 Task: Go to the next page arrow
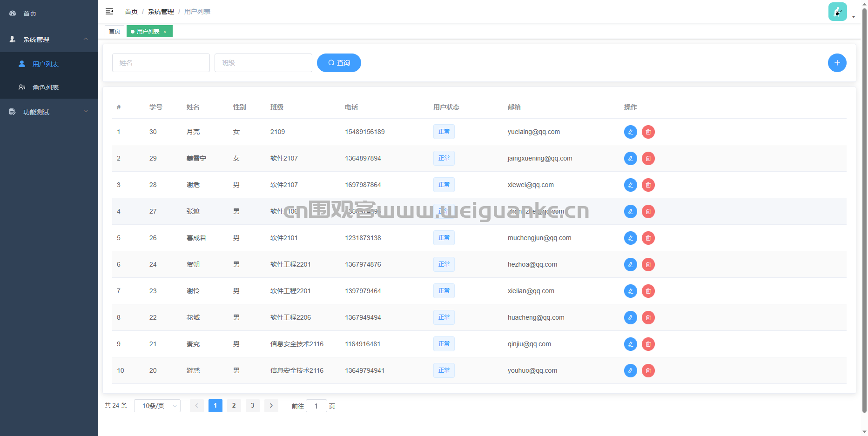click(271, 406)
